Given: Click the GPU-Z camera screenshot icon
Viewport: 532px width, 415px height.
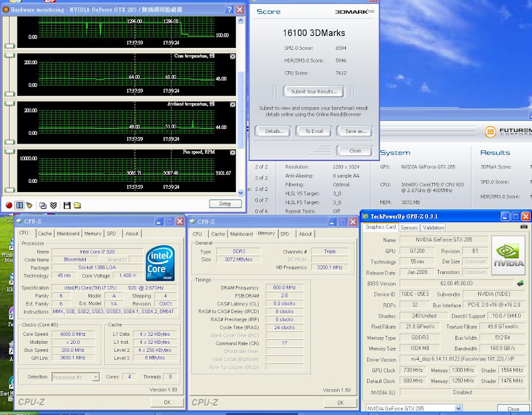Looking at the screenshot, I should pyautogui.click(x=524, y=227).
